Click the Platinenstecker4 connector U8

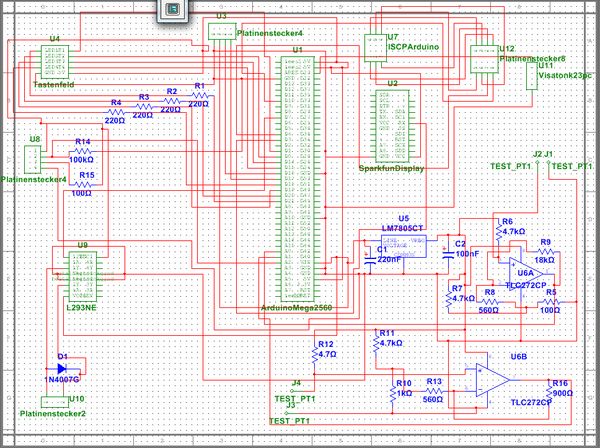point(31,158)
